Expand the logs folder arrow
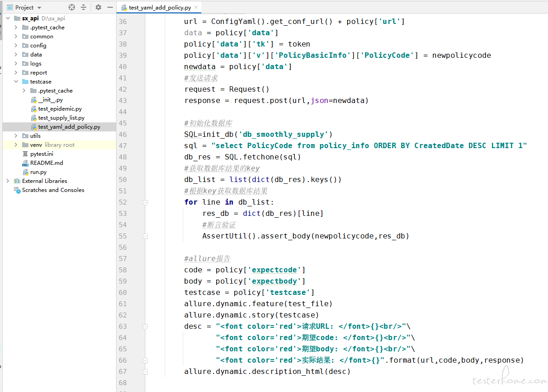 pos(16,64)
